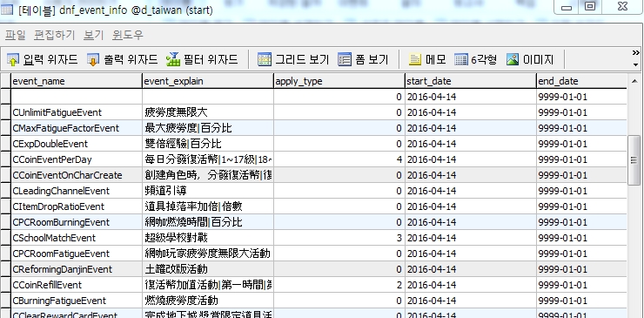The height and width of the screenshot is (318, 644).
Task: Select the row marker for CSchoolMatchEvent
Action: (5, 238)
